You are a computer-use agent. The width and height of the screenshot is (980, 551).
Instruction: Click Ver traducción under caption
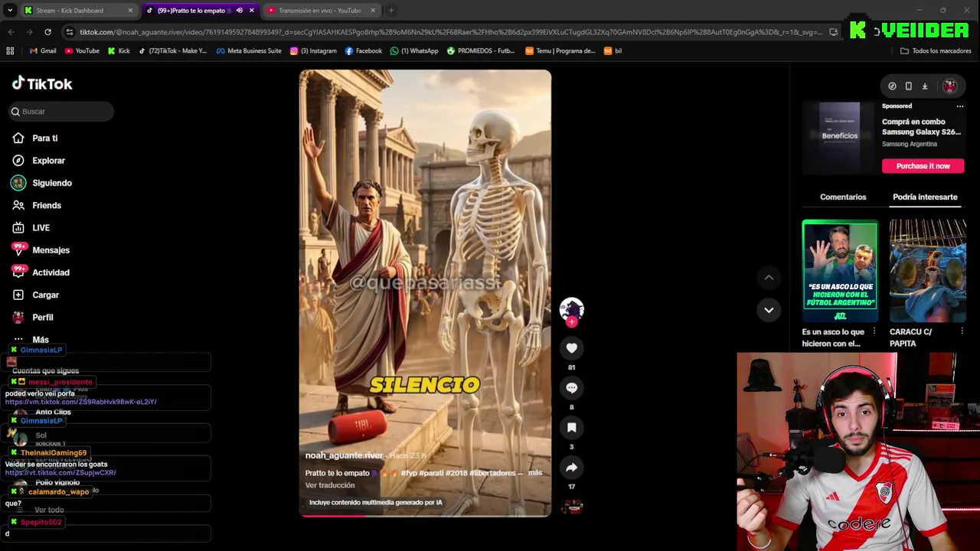[x=330, y=485]
